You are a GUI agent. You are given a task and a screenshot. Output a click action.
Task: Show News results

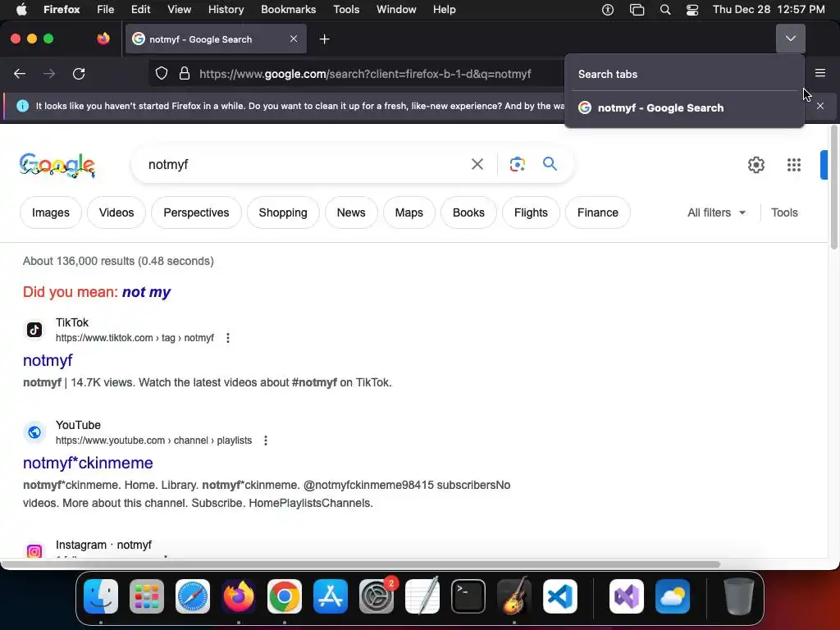[351, 212]
